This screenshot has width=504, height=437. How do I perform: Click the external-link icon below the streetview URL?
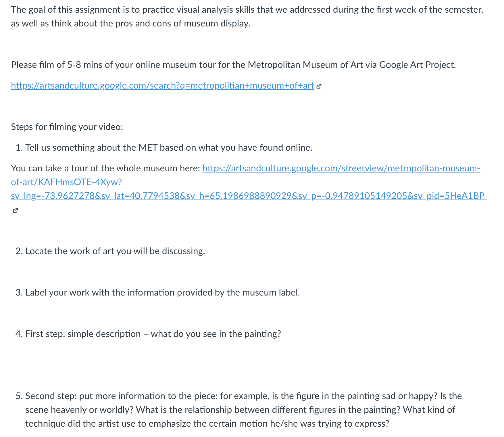click(16, 210)
